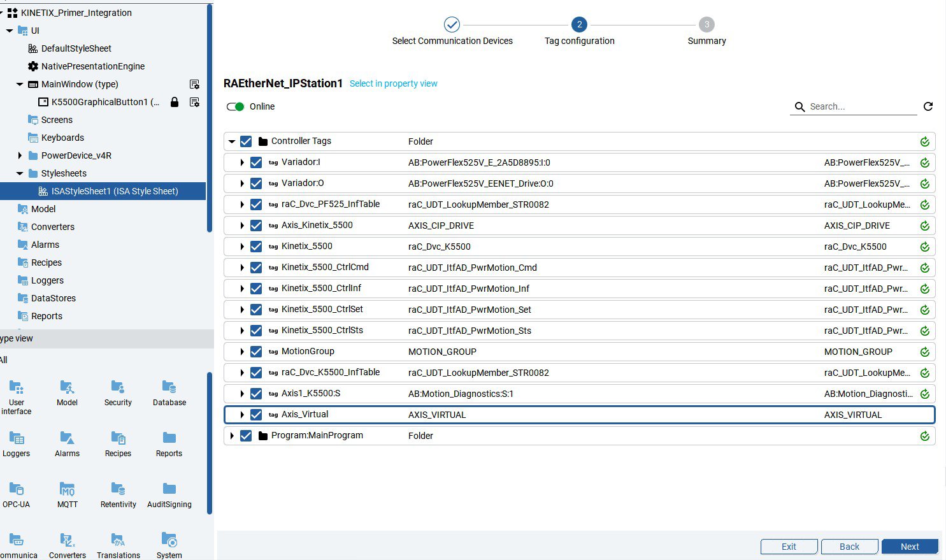Click the sync status icon on Controller Tags row
The image size is (946, 560).
click(x=925, y=141)
